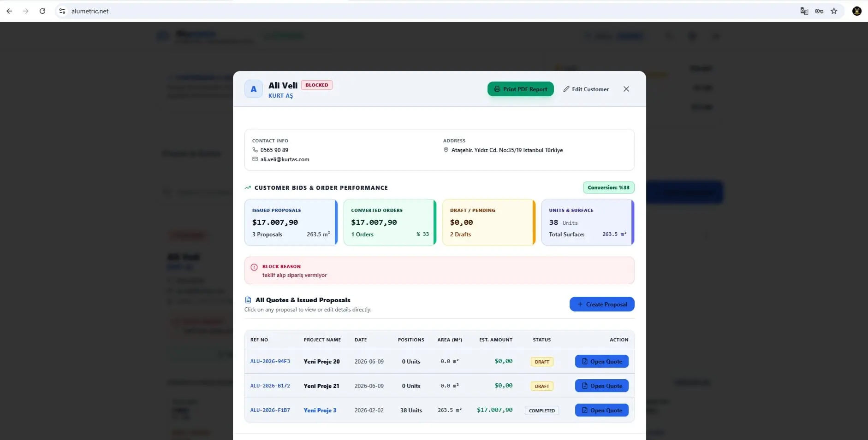
Task: Go back using browser back arrow
Action: 9,11
